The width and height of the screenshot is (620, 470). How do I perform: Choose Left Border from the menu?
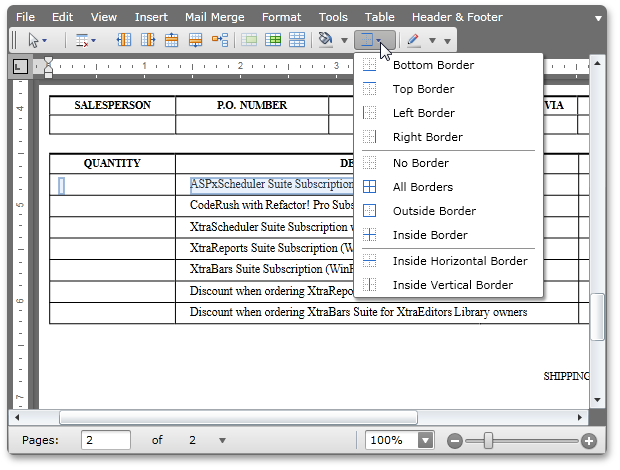(x=448, y=113)
